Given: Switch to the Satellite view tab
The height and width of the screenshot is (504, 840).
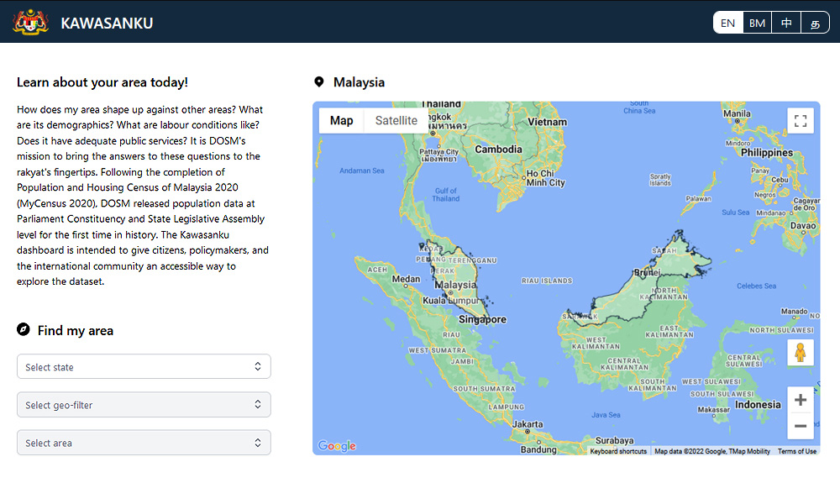Looking at the screenshot, I should point(396,121).
